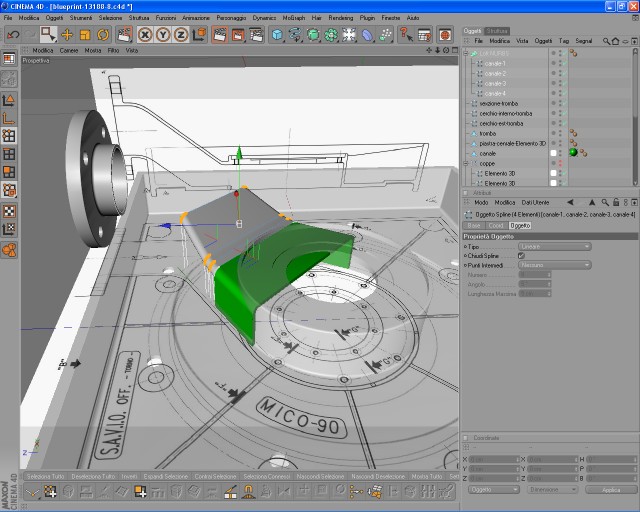This screenshot has width=640, height=512.
Task: Click the up arrow in Attributes panel
Action: (x=592, y=203)
